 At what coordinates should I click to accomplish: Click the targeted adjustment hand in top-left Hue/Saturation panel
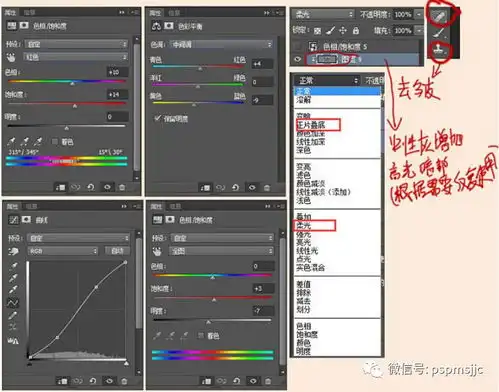(x=11, y=57)
